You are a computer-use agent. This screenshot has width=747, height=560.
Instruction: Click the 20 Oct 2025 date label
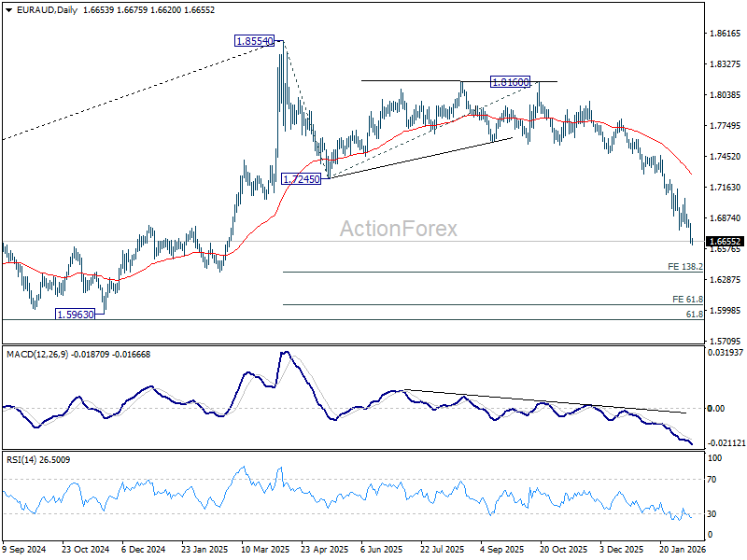tap(563, 549)
